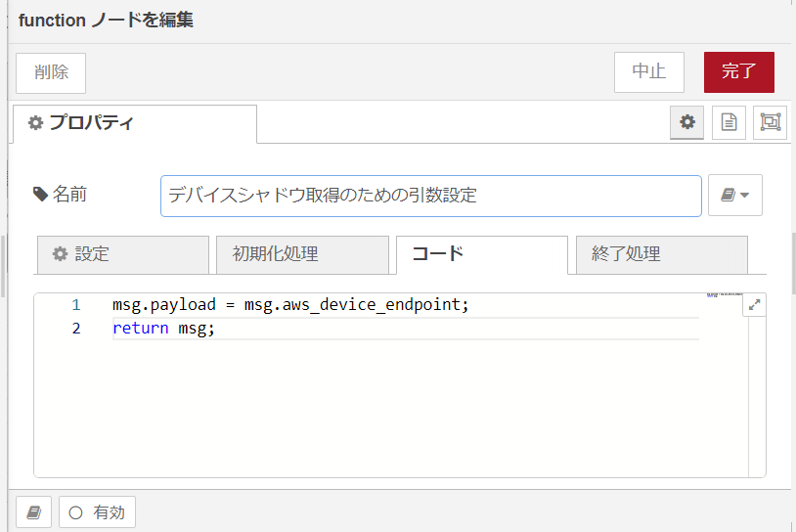
Task: Switch to the 初期化処理 tab
Action: click(x=302, y=254)
